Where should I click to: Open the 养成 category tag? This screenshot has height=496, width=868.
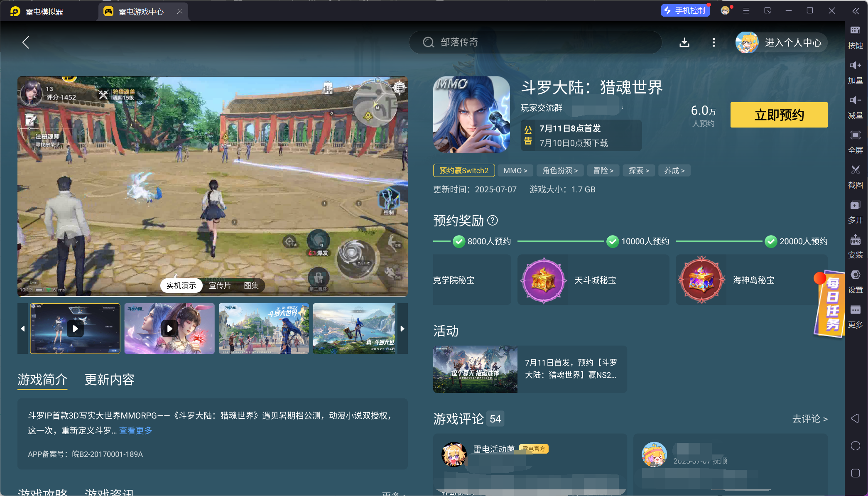[674, 170]
